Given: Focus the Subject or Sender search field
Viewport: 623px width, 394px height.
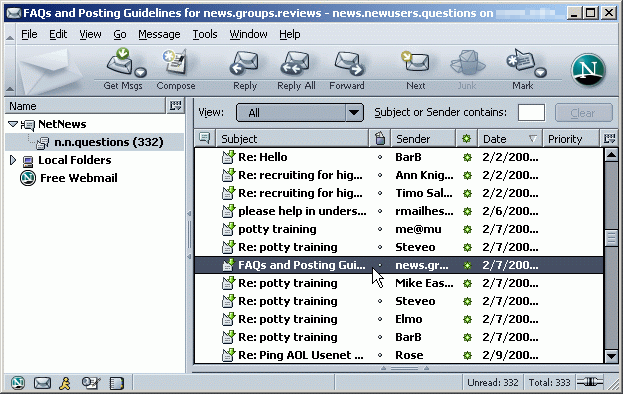Looking at the screenshot, I should [531, 113].
